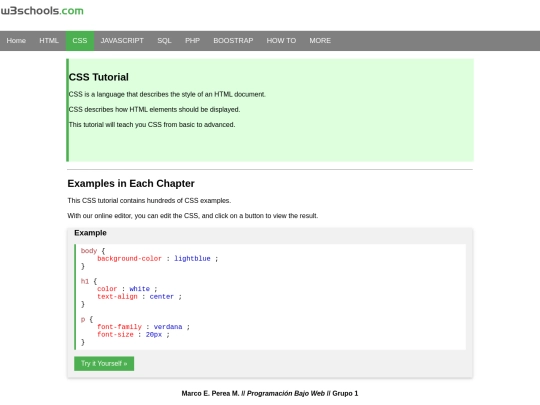Open the PHP navigation item
The height and width of the screenshot is (405, 540).
pyautogui.click(x=193, y=41)
